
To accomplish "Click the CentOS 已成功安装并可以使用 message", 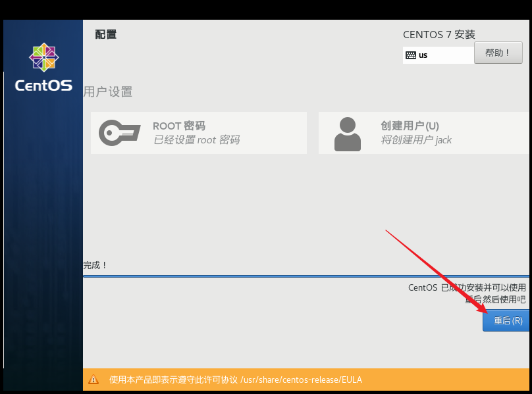I will (x=467, y=287).
